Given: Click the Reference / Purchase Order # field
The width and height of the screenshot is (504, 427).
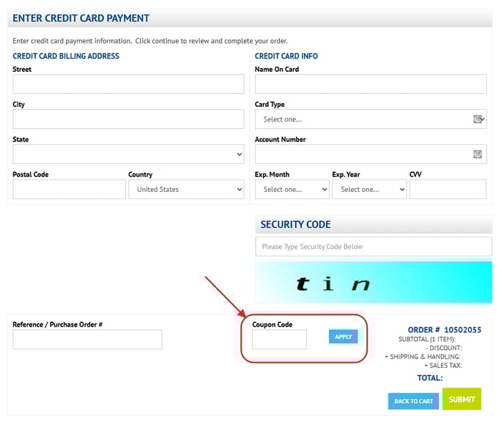Looking at the screenshot, I should [87, 339].
